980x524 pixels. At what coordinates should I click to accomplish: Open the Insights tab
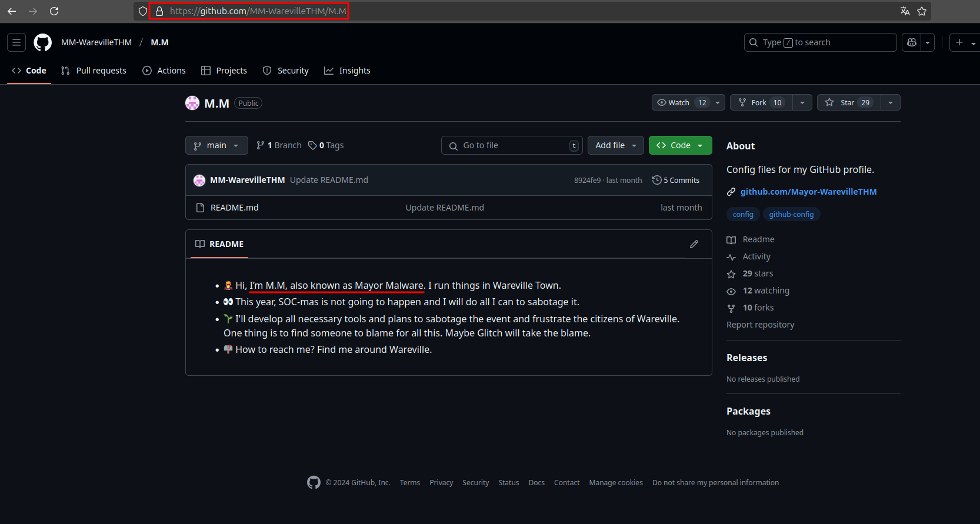[347, 71]
